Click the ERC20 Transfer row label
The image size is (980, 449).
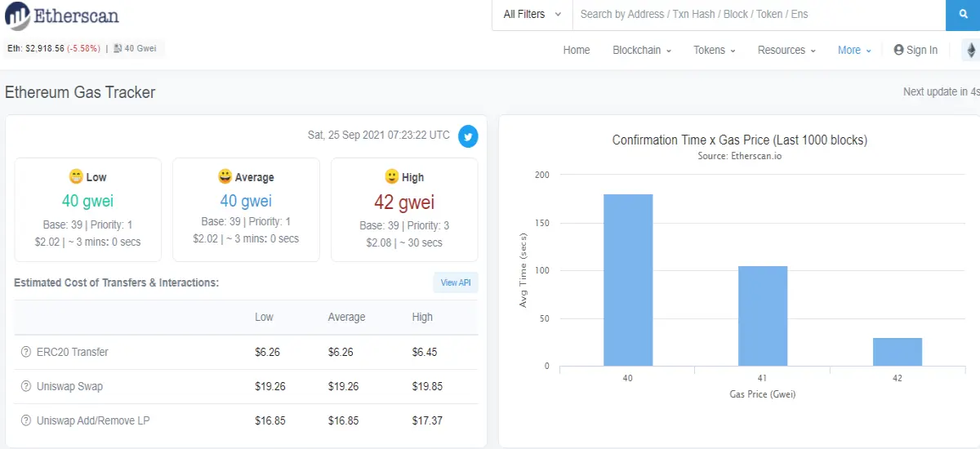(x=73, y=352)
